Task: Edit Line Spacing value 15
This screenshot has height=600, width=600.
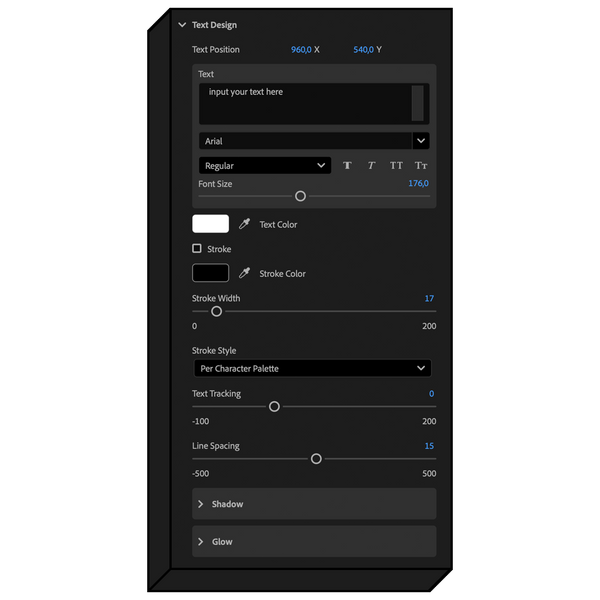Action: coord(429,446)
